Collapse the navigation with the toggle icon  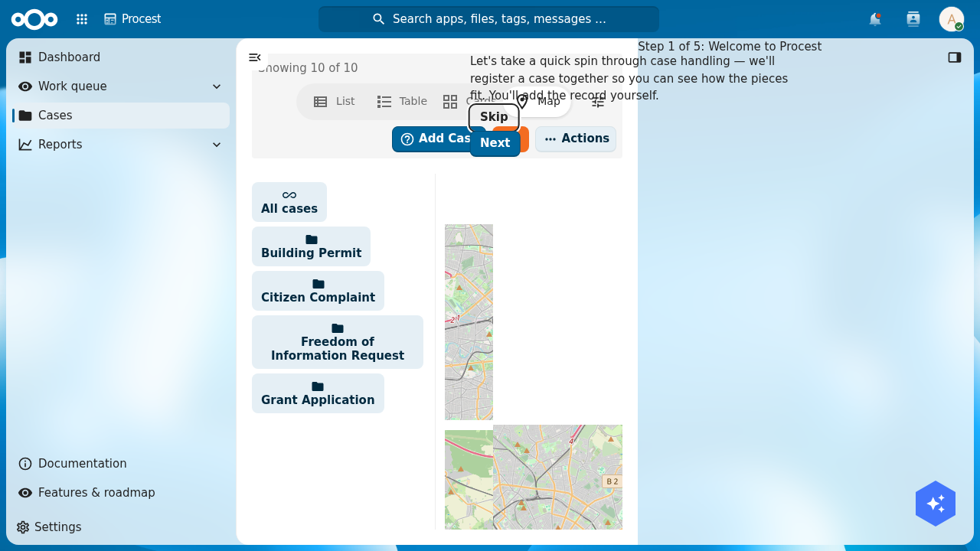[255, 57]
